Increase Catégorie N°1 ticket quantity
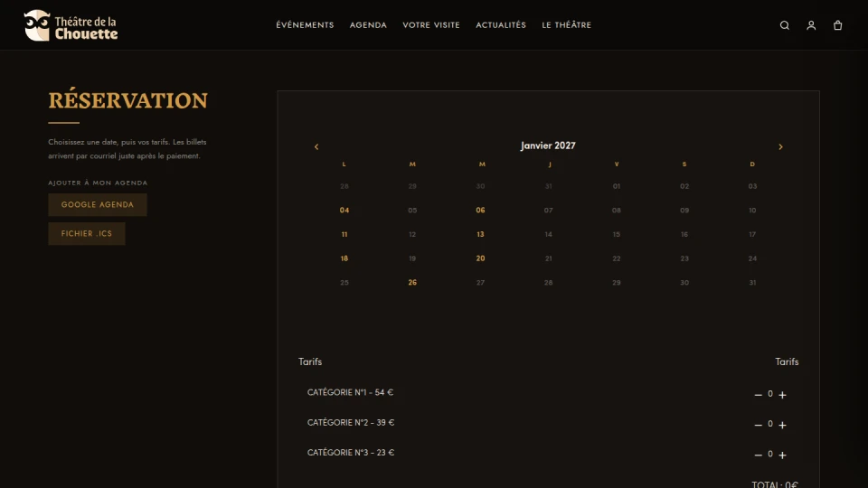The image size is (868, 488). tap(782, 395)
